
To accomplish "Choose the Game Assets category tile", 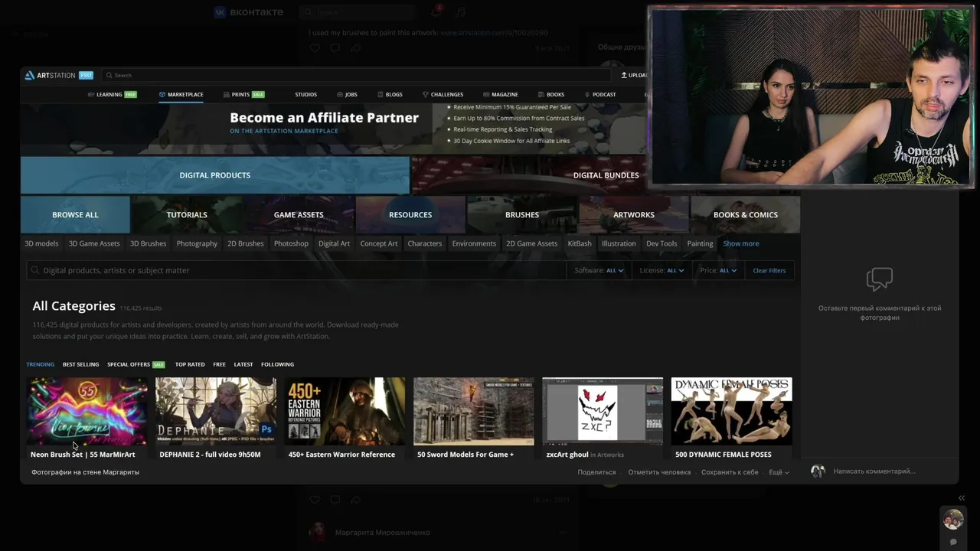I will click(299, 215).
